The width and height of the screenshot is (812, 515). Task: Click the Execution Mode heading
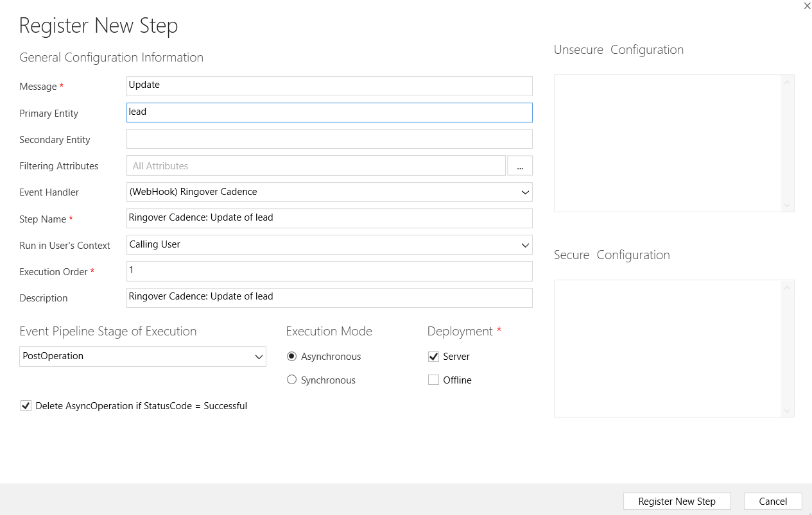click(329, 331)
